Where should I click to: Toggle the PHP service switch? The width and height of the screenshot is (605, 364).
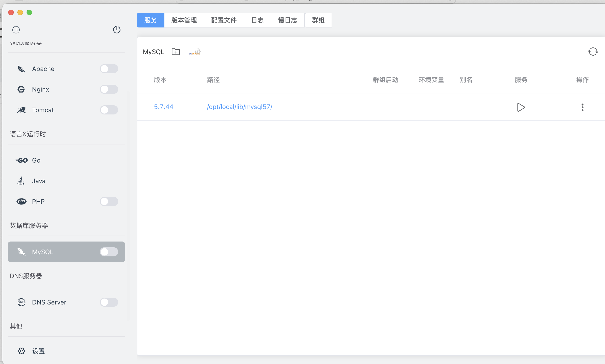point(109,201)
